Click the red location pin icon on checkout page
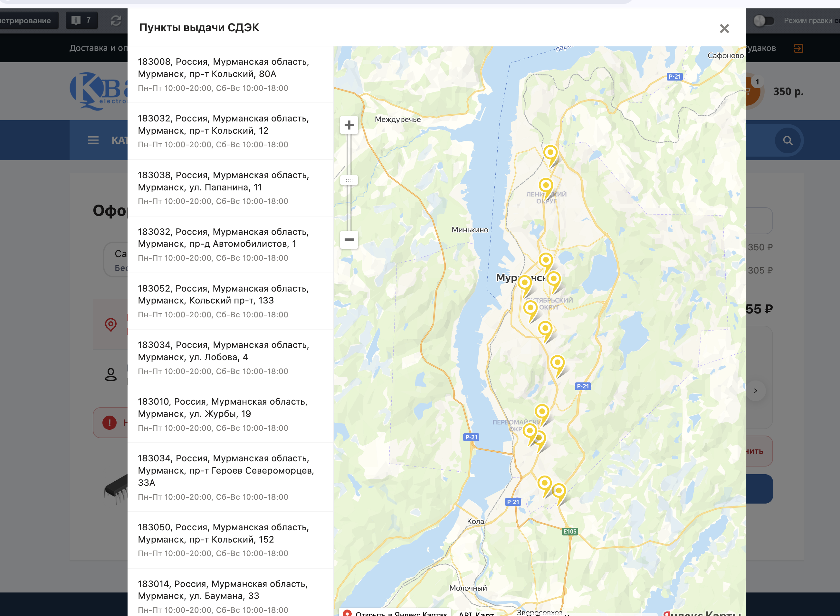This screenshot has height=616, width=840. point(111,324)
